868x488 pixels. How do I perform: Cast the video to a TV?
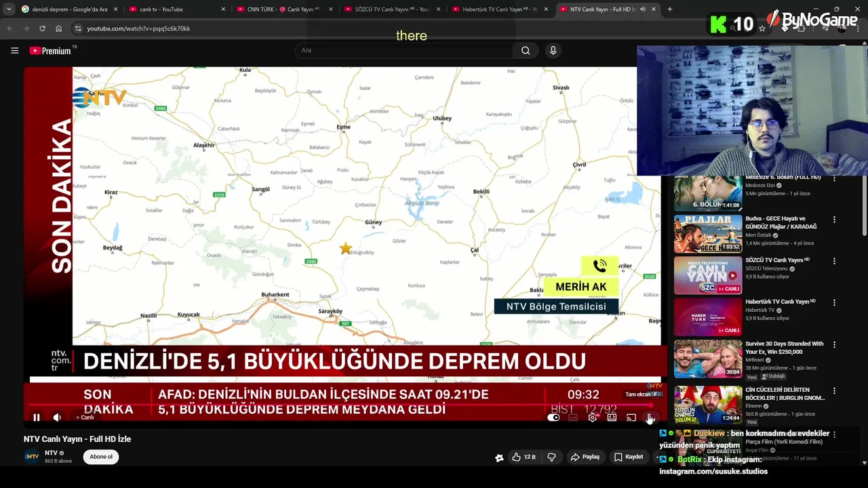tap(631, 418)
